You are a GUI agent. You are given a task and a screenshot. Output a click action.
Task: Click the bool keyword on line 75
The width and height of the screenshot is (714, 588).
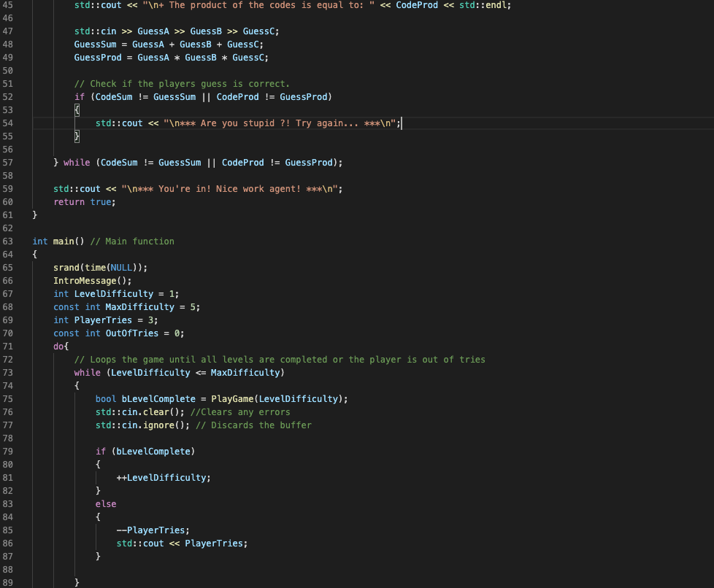coord(106,400)
